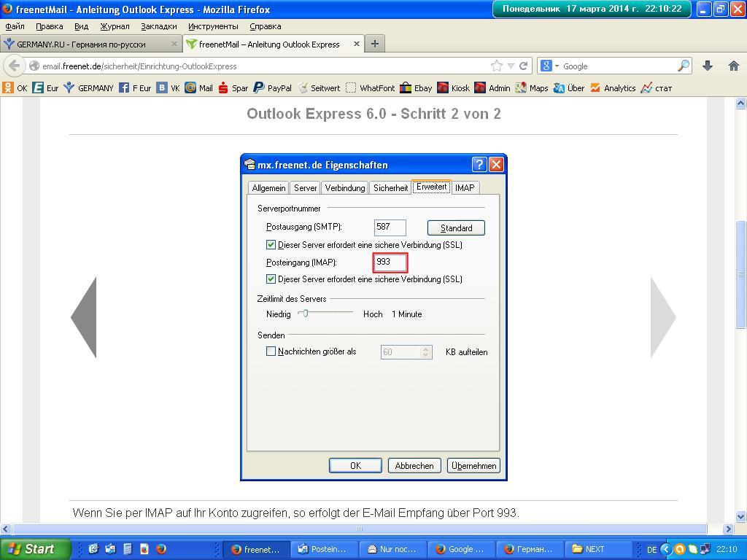Click the search magnifier icon
The height and width of the screenshot is (560, 747).
click(684, 66)
